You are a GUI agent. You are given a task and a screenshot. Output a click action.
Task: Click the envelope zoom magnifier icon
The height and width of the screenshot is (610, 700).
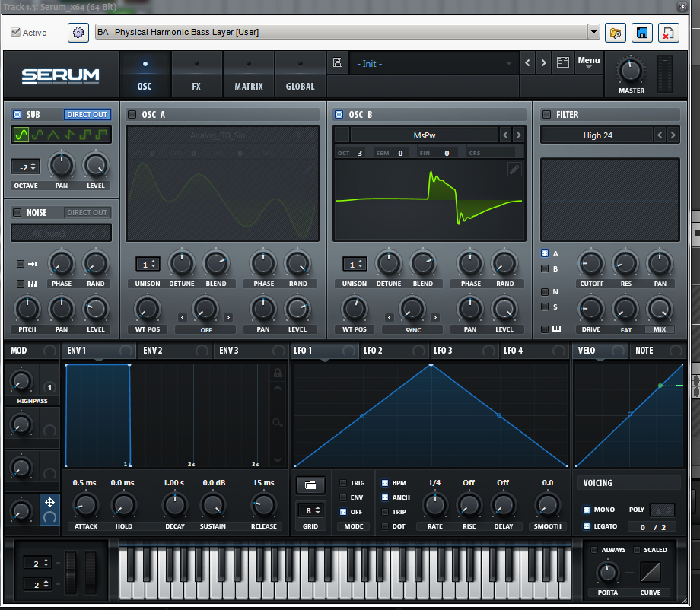coord(278,423)
